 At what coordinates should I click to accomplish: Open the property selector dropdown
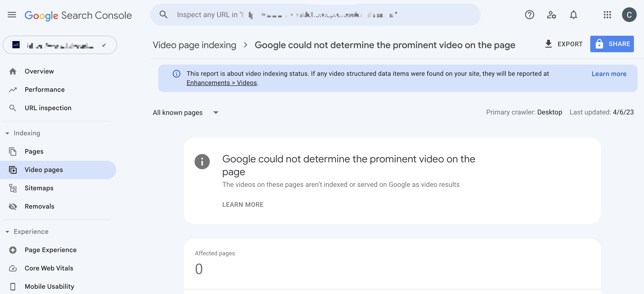coord(60,45)
